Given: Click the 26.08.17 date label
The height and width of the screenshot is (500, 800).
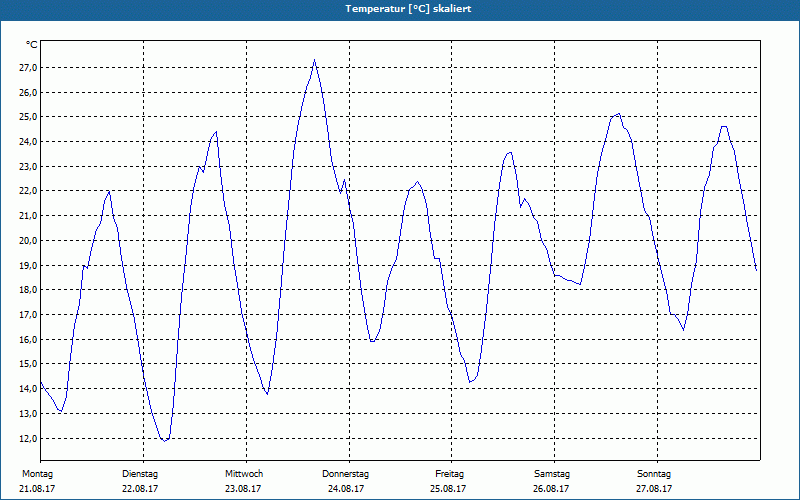Looking at the screenshot, I should coord(551,489).
